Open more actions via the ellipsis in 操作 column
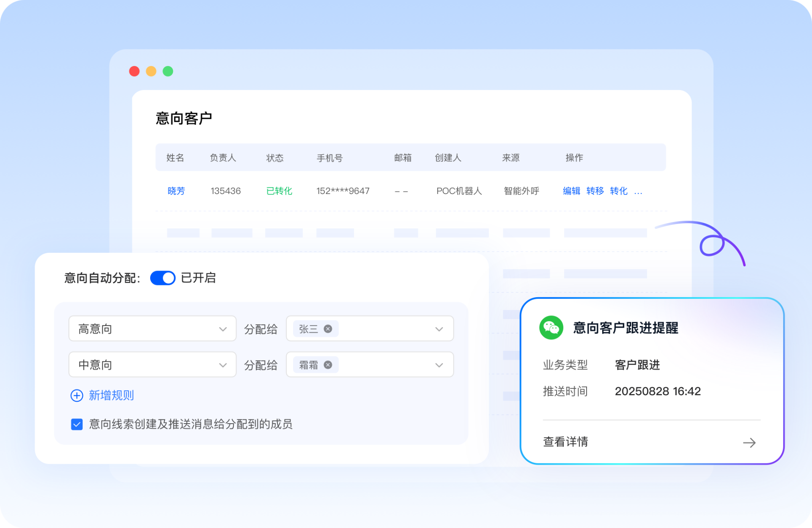 coord(639,191)
